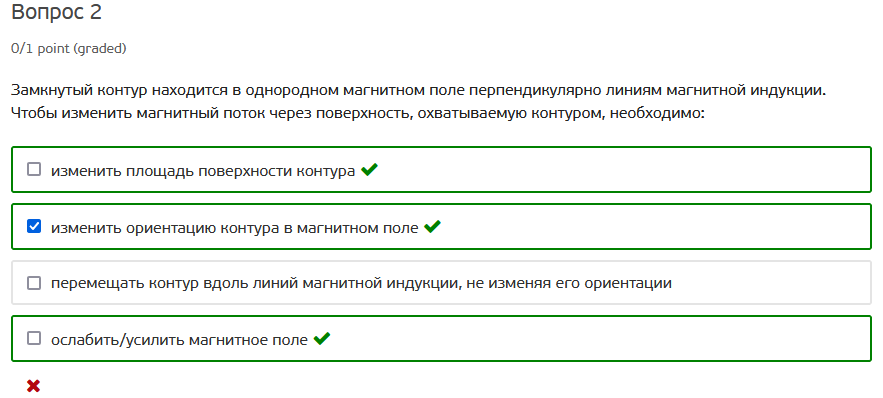Tick the 'перемещать контур вдоль линий' checkbox
Image resolution: width=883 pixels, height=398 pixels.
tap(34, 283)
